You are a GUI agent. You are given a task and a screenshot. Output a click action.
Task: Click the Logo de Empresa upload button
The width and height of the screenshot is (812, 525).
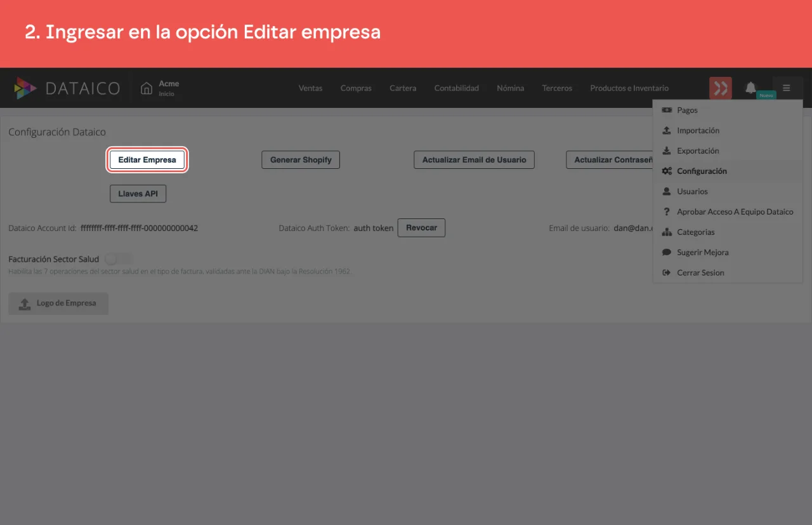coord(58,303)
